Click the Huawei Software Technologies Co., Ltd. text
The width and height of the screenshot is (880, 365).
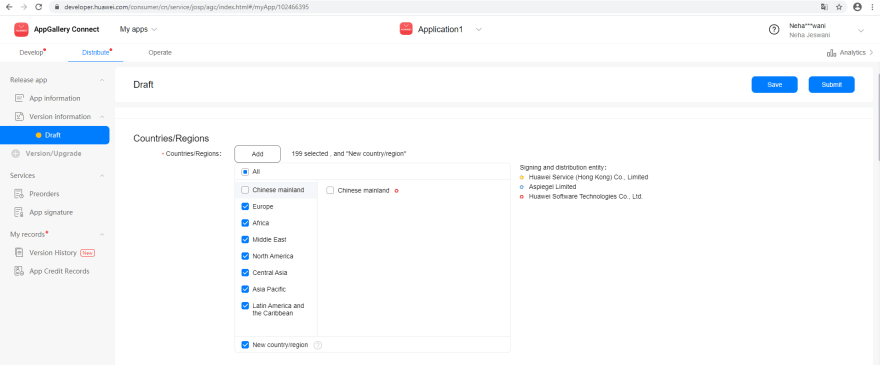pyautogui.click(x=585, y=197)
